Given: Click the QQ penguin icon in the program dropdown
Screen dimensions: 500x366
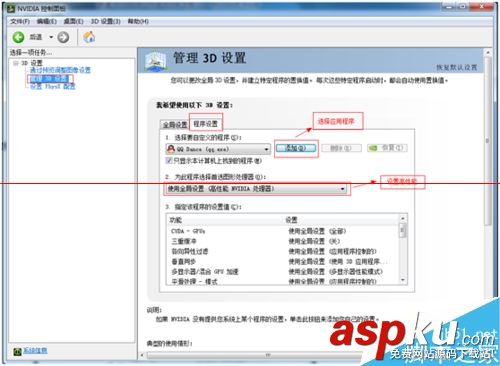Looking at the screenshot, I should click(171, 149).
